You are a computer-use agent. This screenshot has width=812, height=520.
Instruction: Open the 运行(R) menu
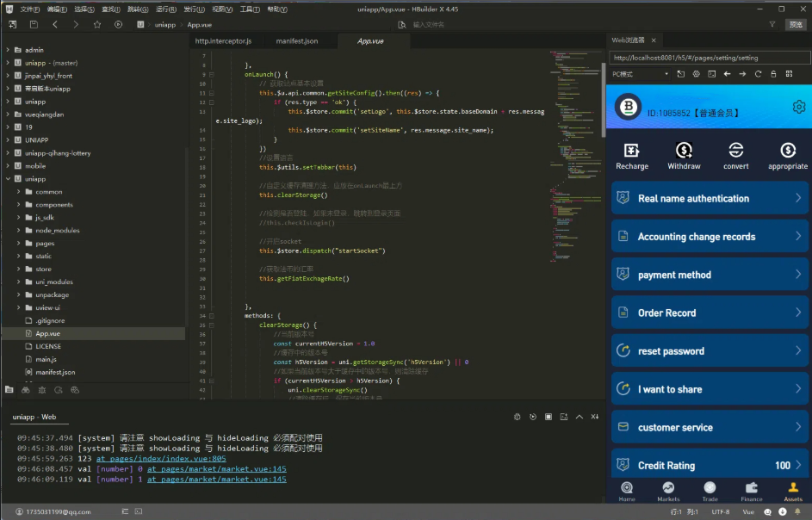(165, 9)
